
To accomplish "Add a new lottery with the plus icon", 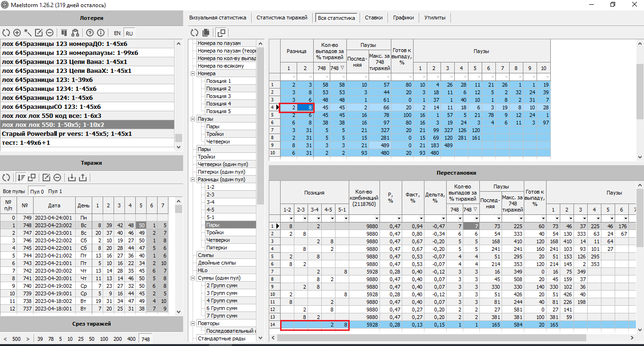I will 17,33.
